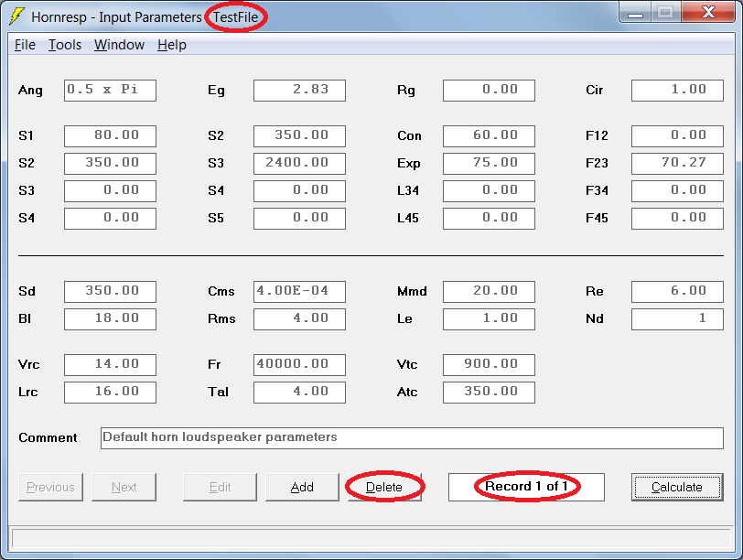Click the Vtc label
The width and height of the screenshot is (743, 560).
click(407, 365)
